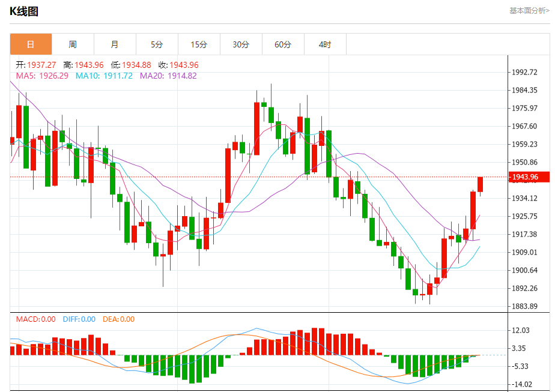Click the 1992.72 price axis label

point(524,72)
